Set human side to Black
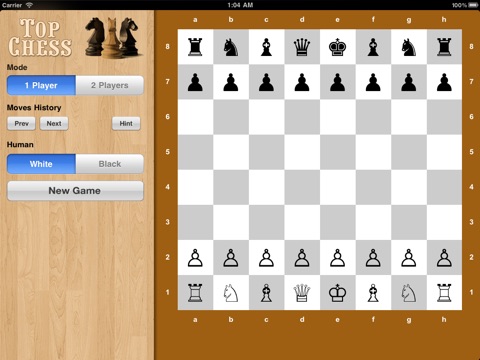Image resolution: width=480 pixels, height=360 pixels. pos(110,164)
